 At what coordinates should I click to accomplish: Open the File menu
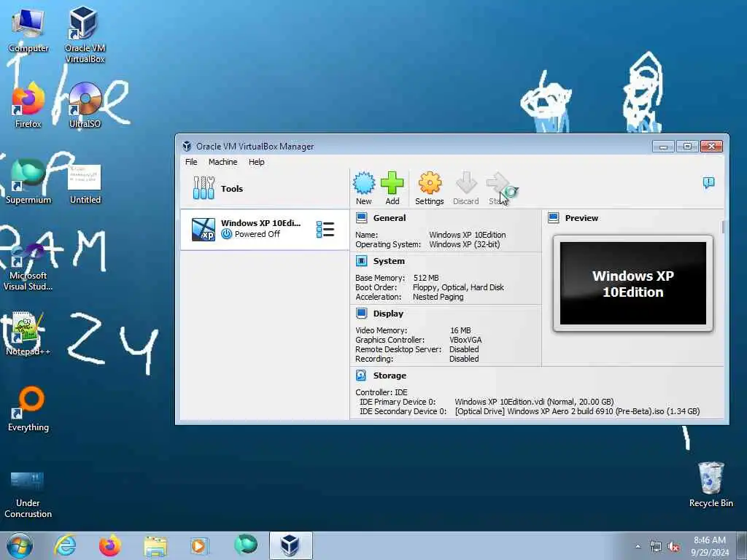(x=191, y=162)
